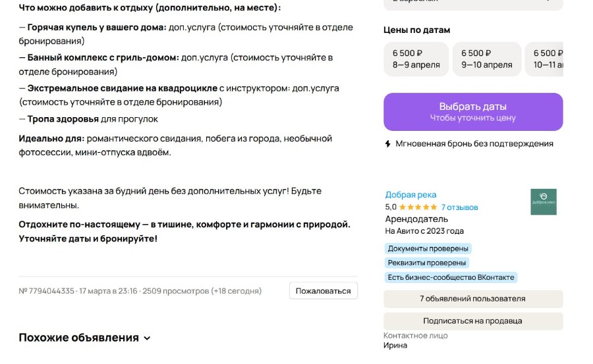Open the 7 объявлений пользователя button
The height and width of the screenshot is (364, 593).
coord(472,299)
